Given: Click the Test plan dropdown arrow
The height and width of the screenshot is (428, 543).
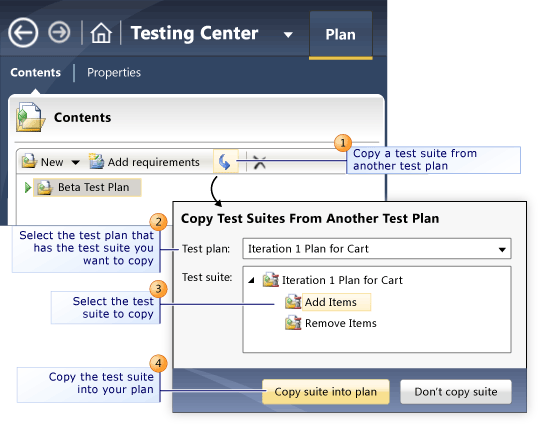Looking at the screenshot, I should tap(502, 249).
